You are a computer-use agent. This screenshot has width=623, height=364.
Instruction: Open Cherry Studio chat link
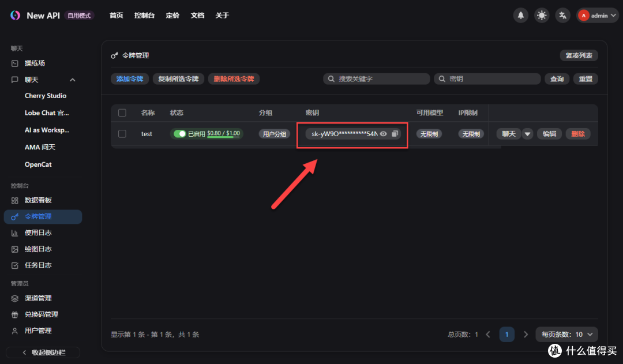[46, 96]
